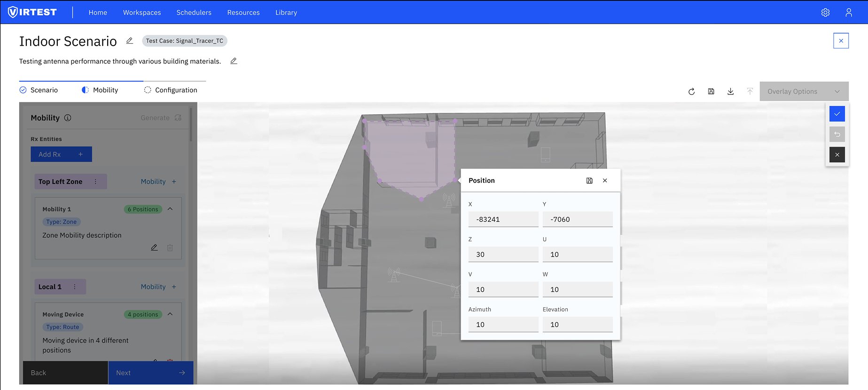Add Mobility to Top Left Zone
Viewport: 868px width, 390px height.
158,181
